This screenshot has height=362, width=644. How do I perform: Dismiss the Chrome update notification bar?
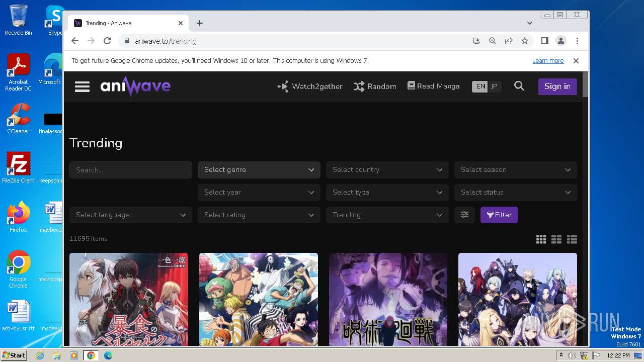pyautogui.click(x=576, y=61)
